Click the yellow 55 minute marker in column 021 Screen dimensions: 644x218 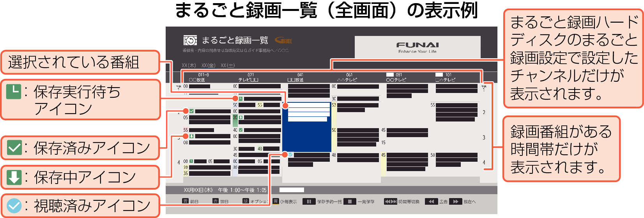coord(260,105)
